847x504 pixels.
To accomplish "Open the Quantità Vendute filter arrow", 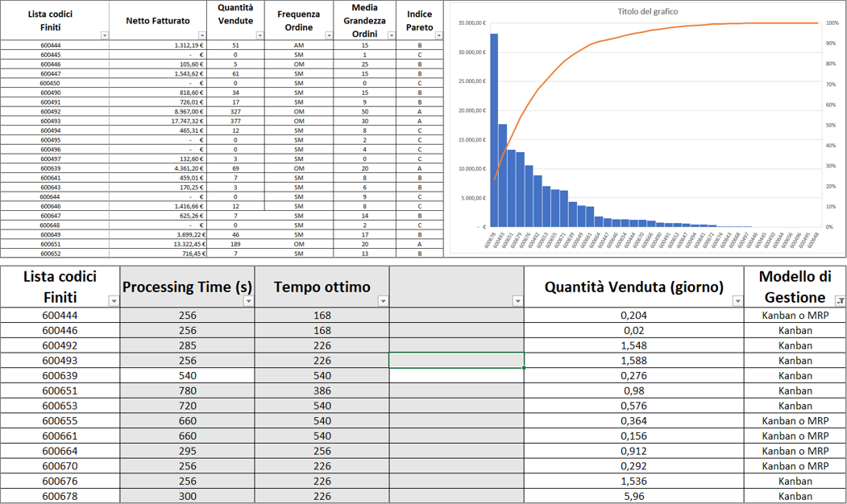I will point(259,35).
